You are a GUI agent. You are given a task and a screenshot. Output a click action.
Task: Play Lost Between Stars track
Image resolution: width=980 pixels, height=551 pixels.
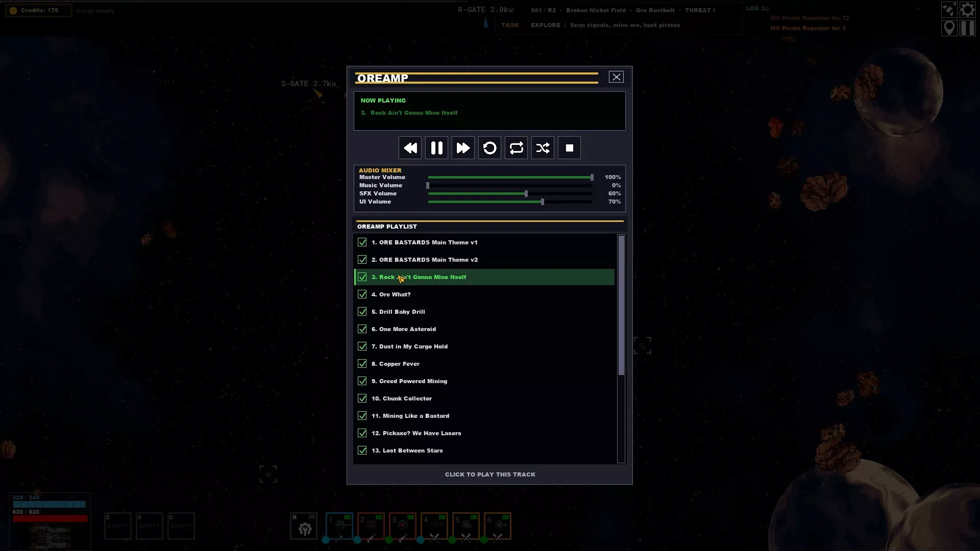tap(484, 450)
